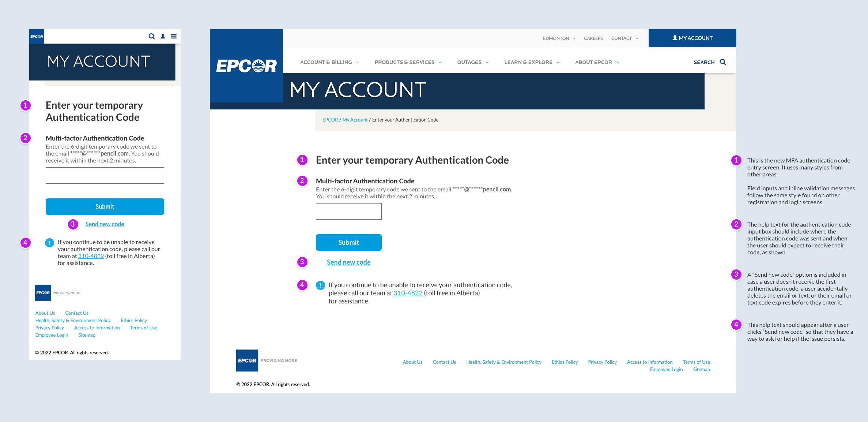Screen dimensions: 868x422
Task: Open Health, Safety & Environment Policy mobile footer link
Action: (73, 320)
